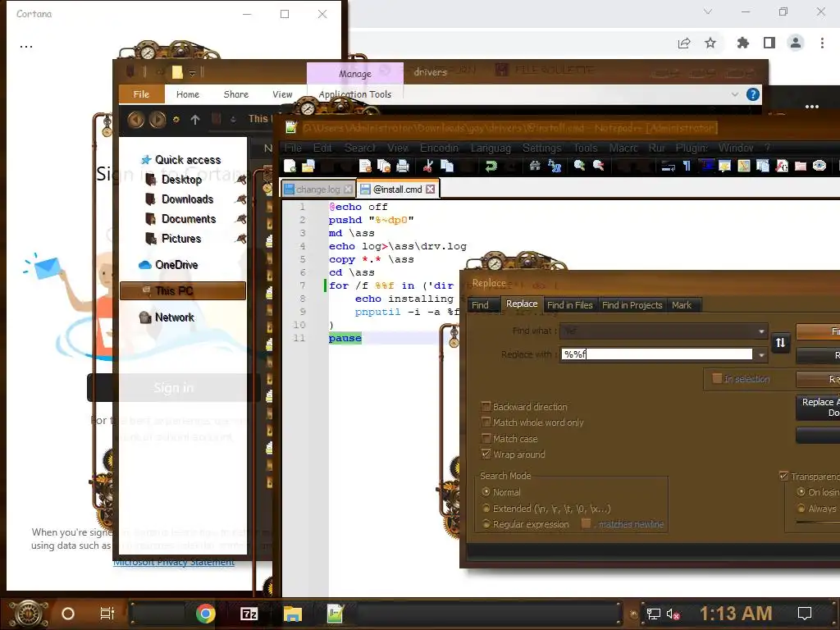Viewport: 840px width, 630px height.
Task: Expand the Find what dropdown arrow
Action: pyautogui.click(x=761, y=331)
